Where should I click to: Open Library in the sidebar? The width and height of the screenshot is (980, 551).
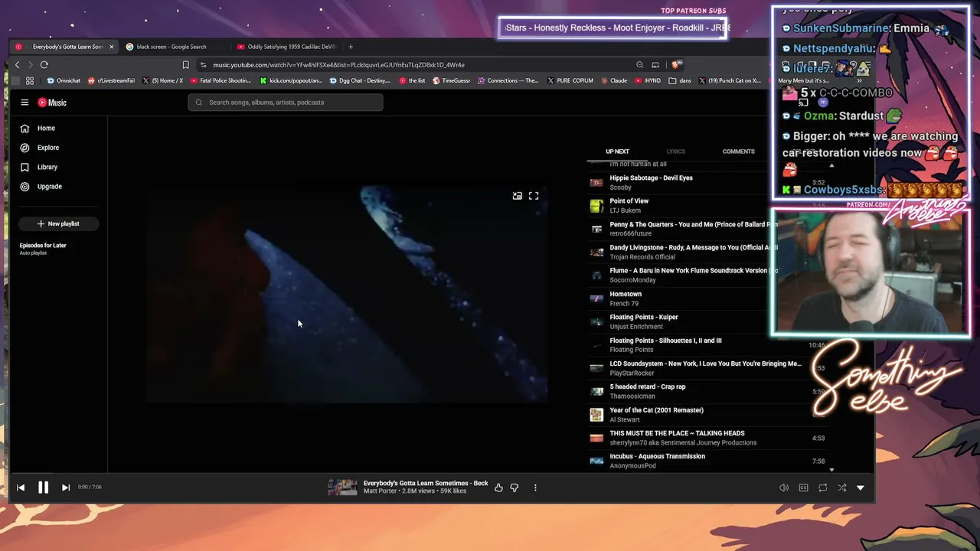coord(39,167)
